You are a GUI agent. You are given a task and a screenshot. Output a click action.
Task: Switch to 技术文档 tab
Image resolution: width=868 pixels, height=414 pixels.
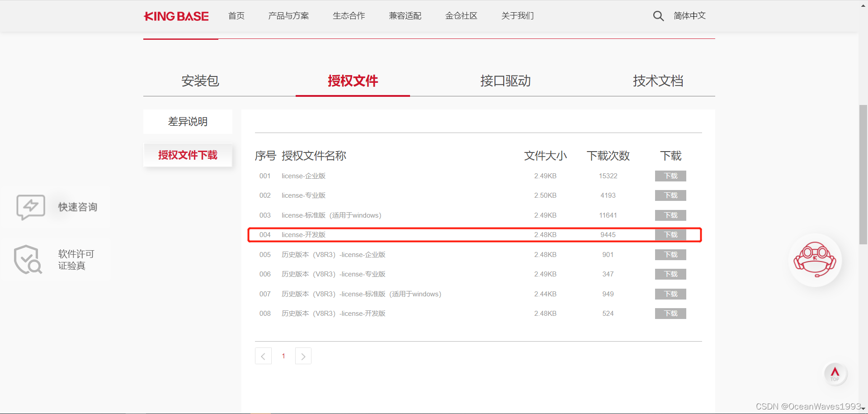pos(658,81)
